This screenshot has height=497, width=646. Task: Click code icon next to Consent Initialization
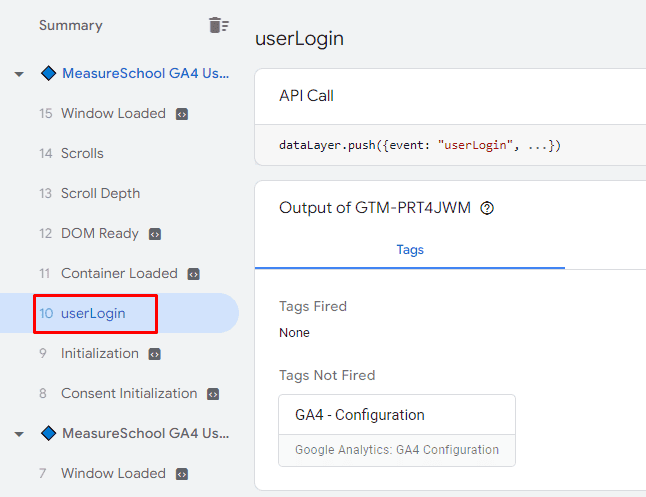pyautogui.click(x=213, y=394)
